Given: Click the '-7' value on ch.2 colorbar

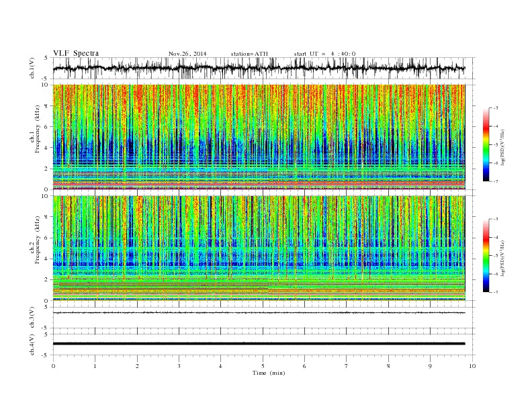Looking at the screenshot, I should click(496, 292).
